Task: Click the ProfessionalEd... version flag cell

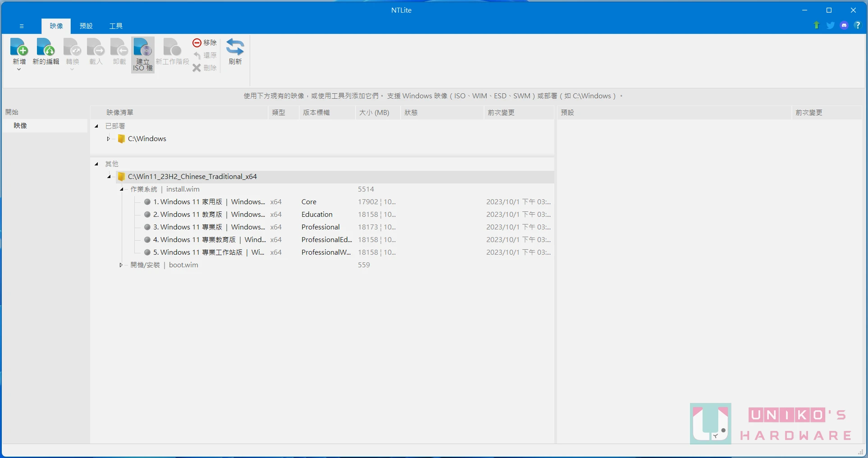Action: click(x=327, y=240)
